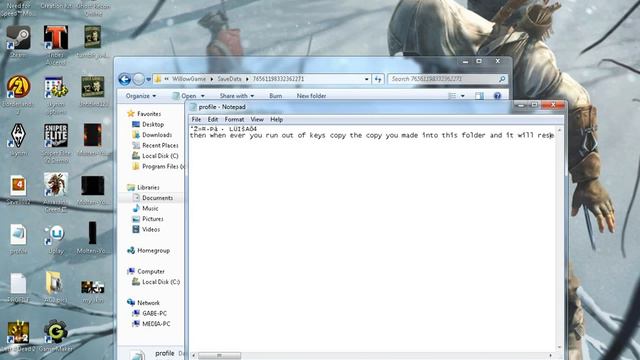640x360 pixels.
Task: Launch the Uplay desktop shortcut
Action: coord(56,239)
